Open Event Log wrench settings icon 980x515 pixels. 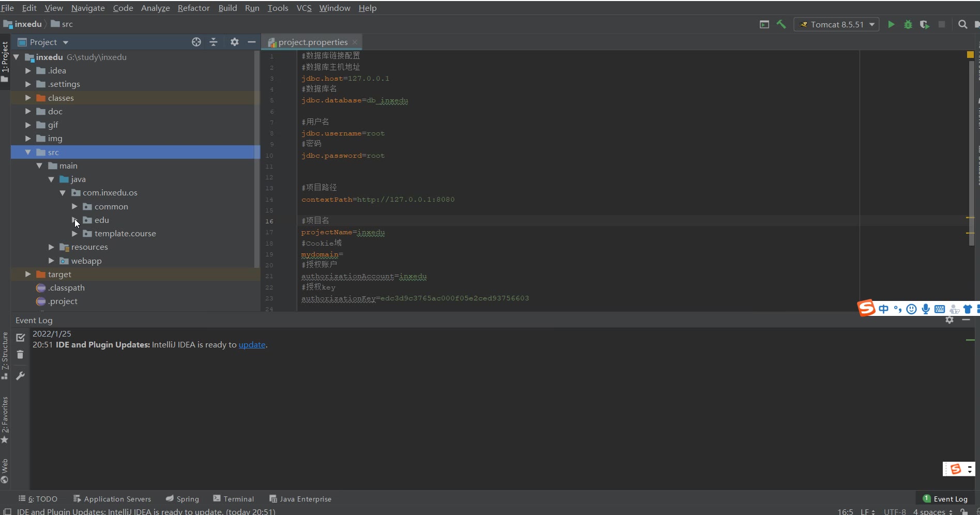point(20,376)
